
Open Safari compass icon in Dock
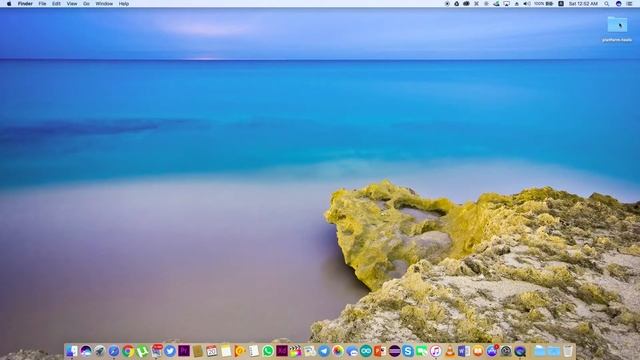pyautogui.click(x=113, y=351)
